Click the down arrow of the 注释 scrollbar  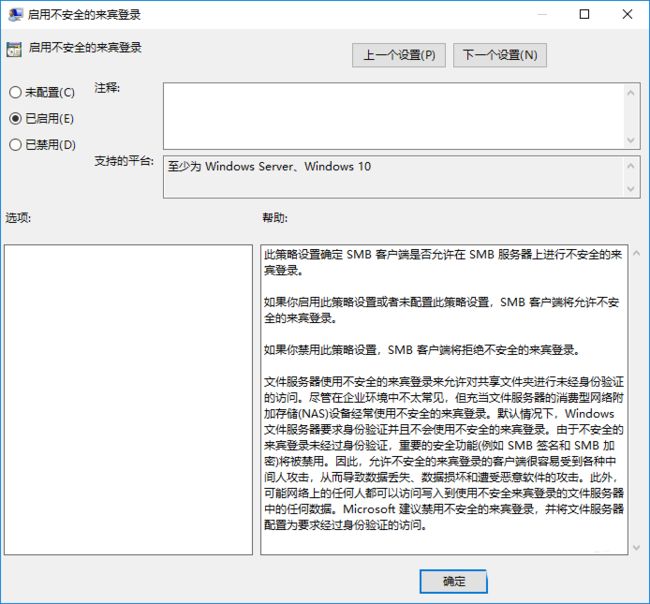click(x=631, y=140)
